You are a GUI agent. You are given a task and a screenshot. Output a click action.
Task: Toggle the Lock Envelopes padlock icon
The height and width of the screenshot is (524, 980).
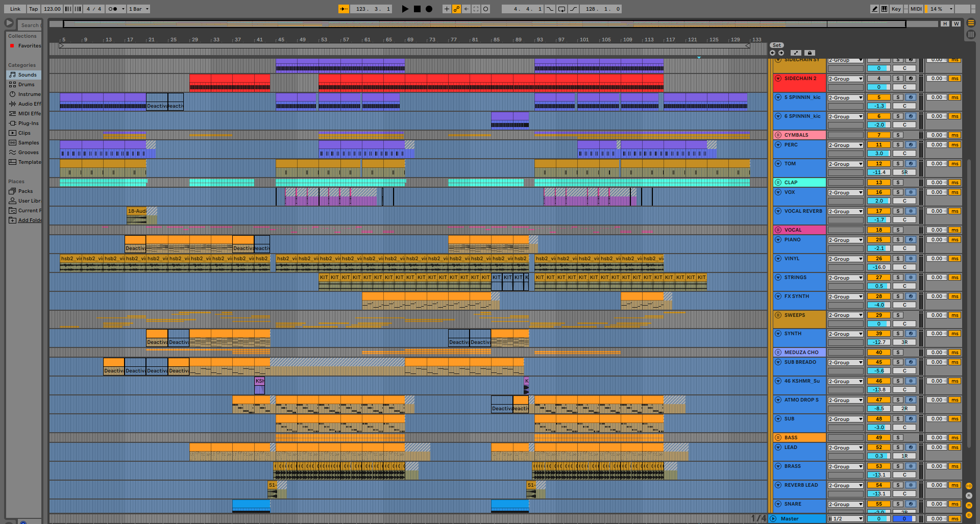pyautogui.click(x=810, y=53)
